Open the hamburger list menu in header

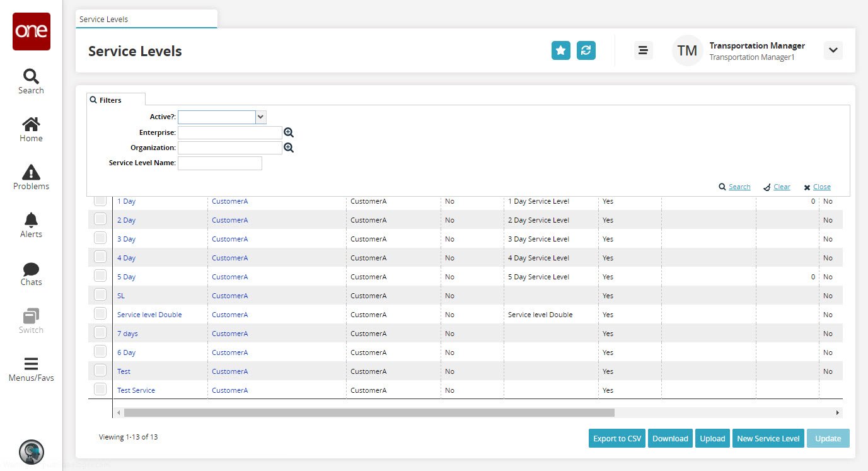(643, 50)
